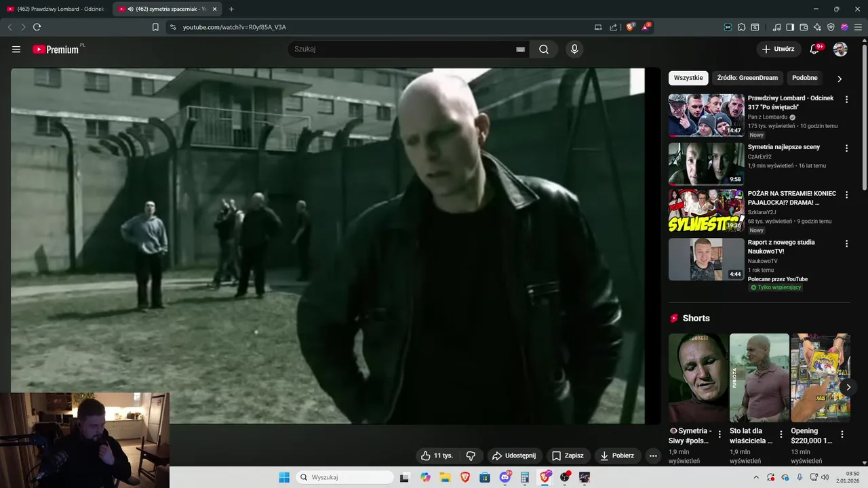Save video with Zapisz button
This screenshot has width=868, height=488.
568,455
